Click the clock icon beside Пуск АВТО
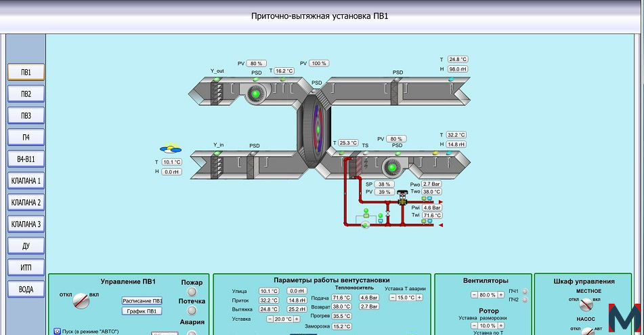The width and height of the screenshot is (644, 335). click(57, 331)
